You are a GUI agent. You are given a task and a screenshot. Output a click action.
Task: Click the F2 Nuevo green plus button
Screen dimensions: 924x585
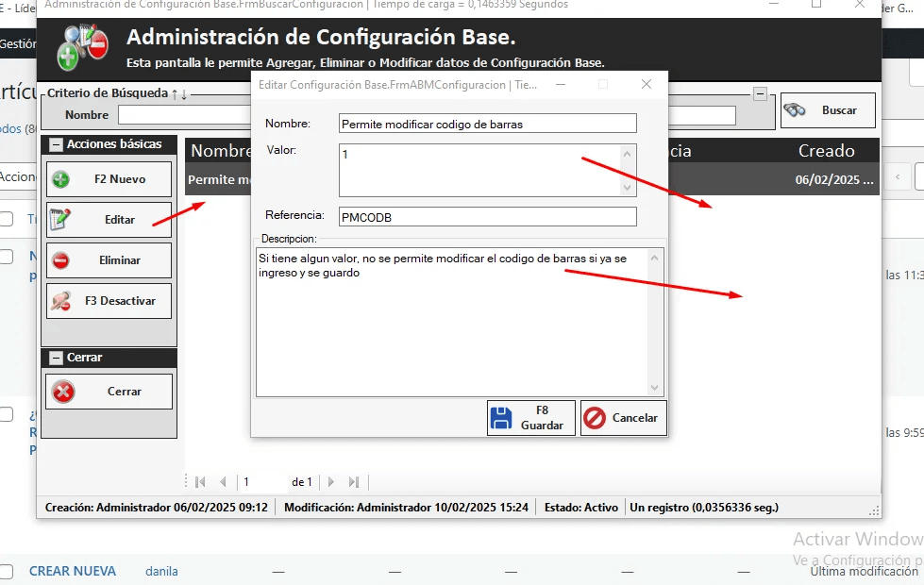[109, 179]
